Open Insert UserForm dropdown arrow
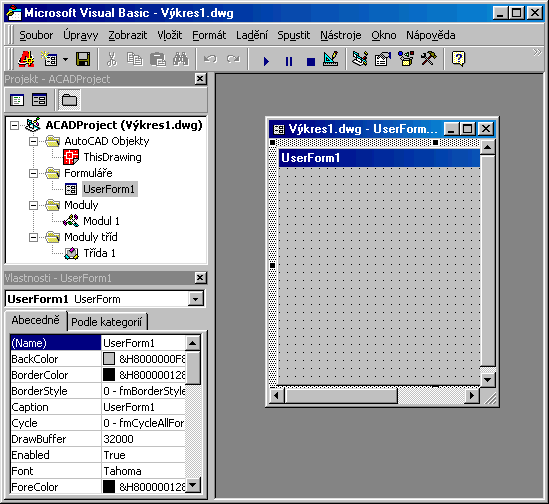 65,59
